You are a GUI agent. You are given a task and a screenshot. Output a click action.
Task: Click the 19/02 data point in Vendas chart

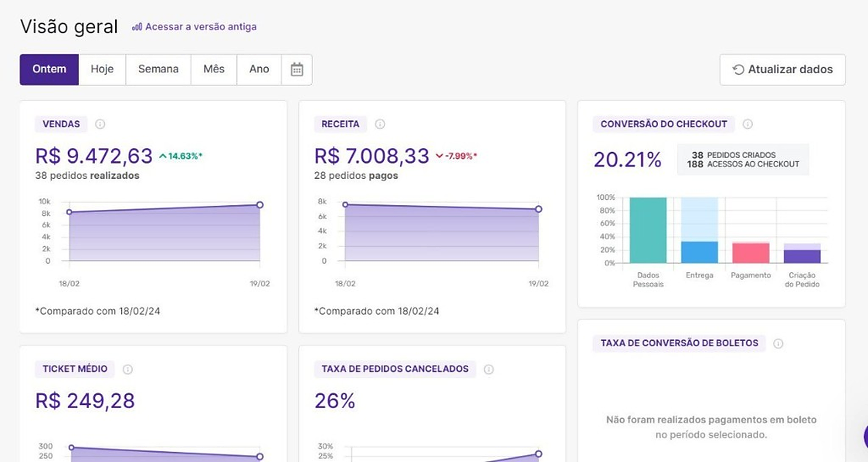click(260, 205)
